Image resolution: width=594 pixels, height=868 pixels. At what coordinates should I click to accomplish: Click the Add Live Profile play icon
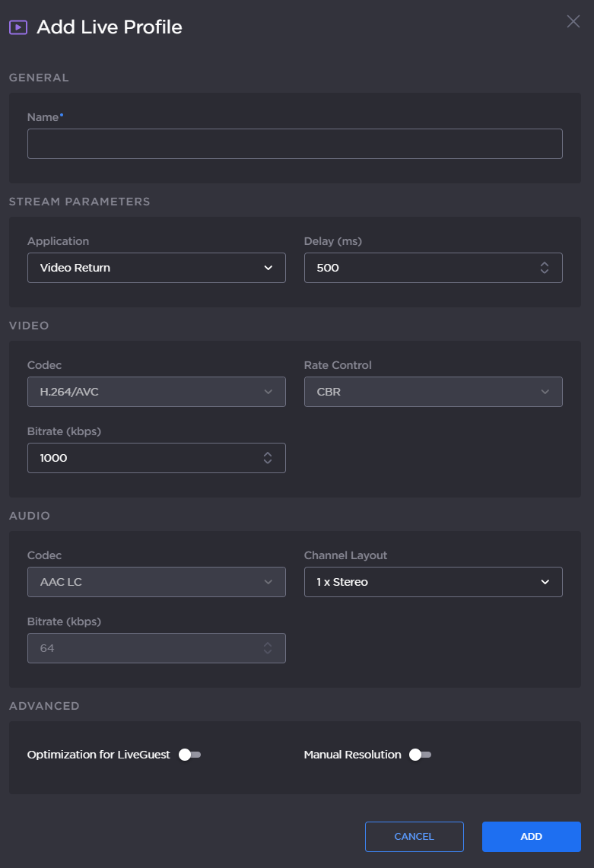(x=18, y=27)
